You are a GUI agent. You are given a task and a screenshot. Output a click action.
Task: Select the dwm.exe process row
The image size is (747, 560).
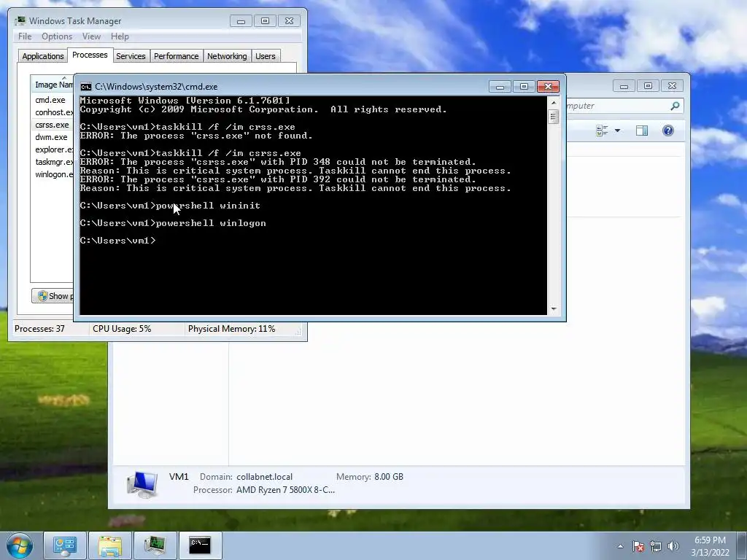52,137
